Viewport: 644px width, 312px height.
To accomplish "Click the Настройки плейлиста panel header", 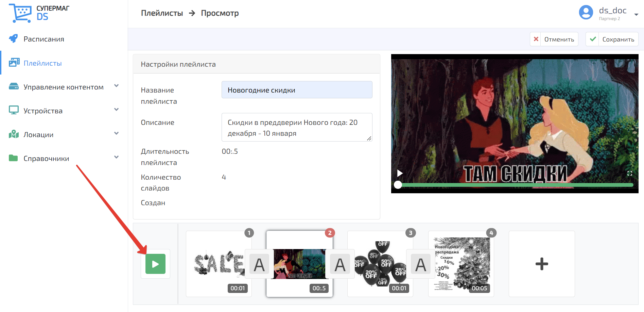I will (257, 64).
